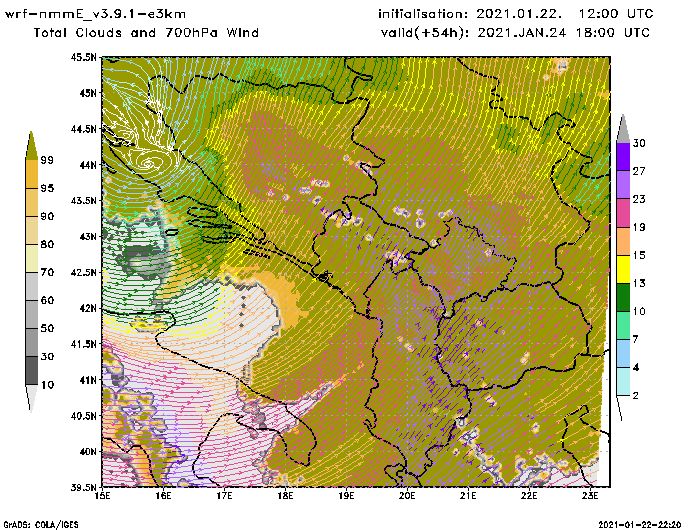Viewport: 700px width, 530px height.
Task: Click the gray triangle above 30 in wind legend
Action: [x=623, y=129]
